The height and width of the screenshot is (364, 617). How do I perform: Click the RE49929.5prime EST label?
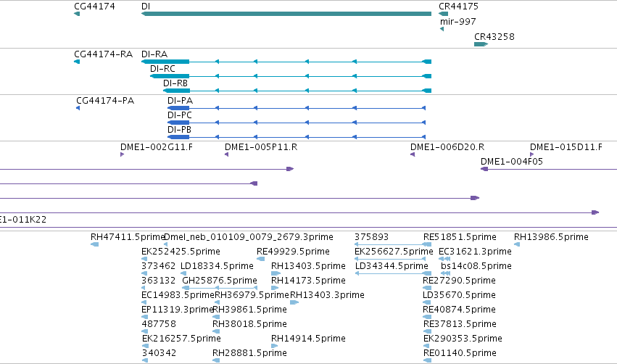293,252
